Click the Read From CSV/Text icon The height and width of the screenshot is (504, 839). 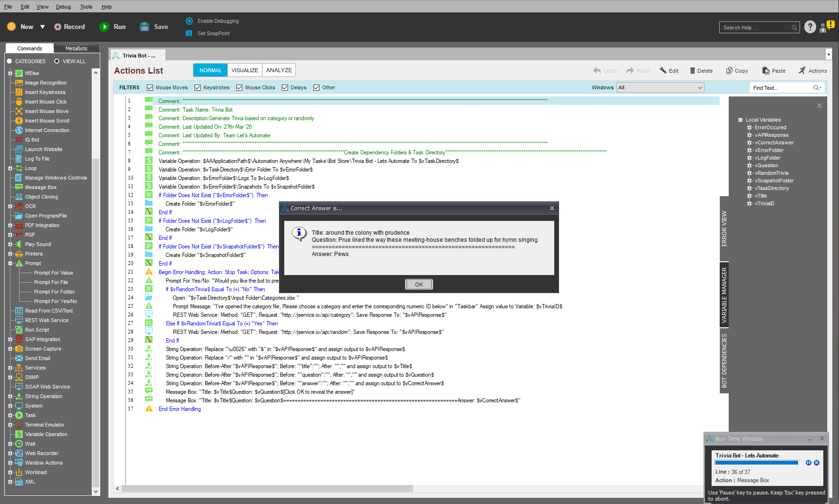(19, 311)
